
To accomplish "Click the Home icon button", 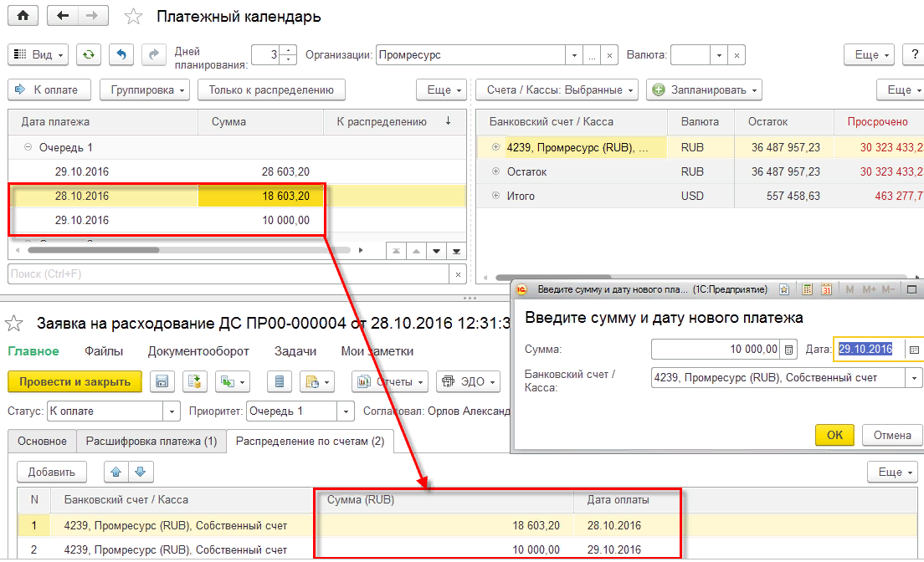I will (23, 16).
